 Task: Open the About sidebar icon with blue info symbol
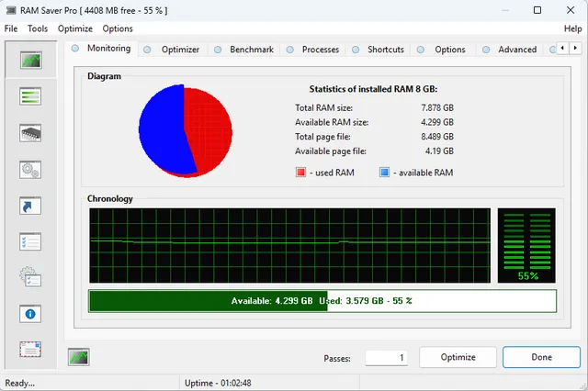(x=30, y=314)
